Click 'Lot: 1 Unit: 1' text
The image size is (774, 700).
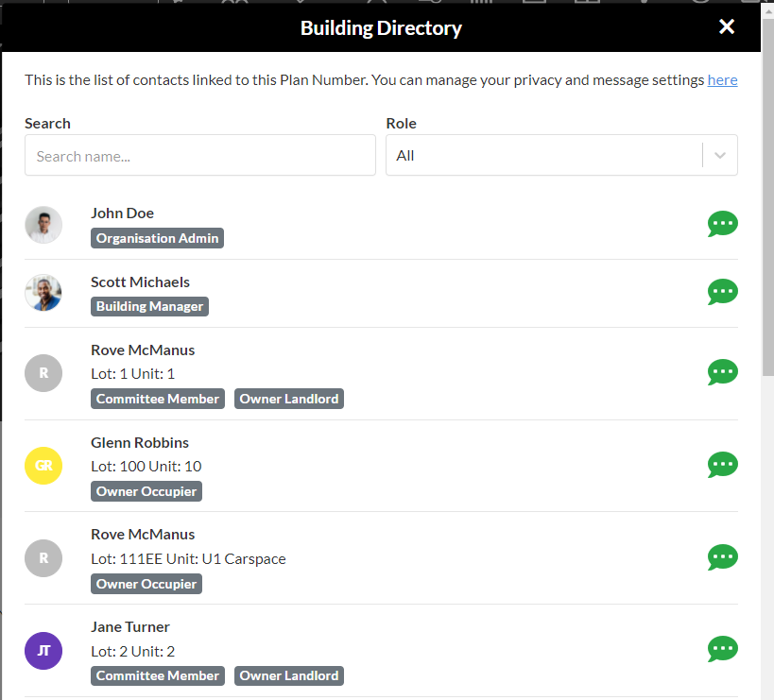[133, 374]
